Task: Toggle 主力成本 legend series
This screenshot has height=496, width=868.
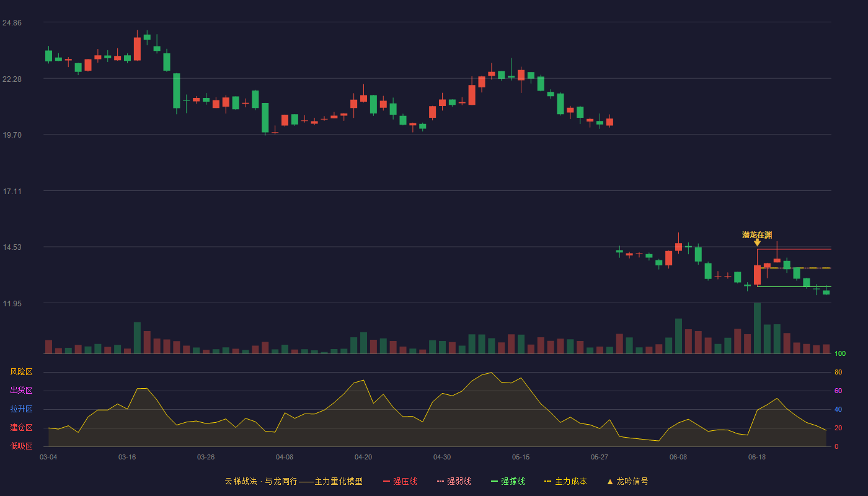Action: tap(565, 481)
